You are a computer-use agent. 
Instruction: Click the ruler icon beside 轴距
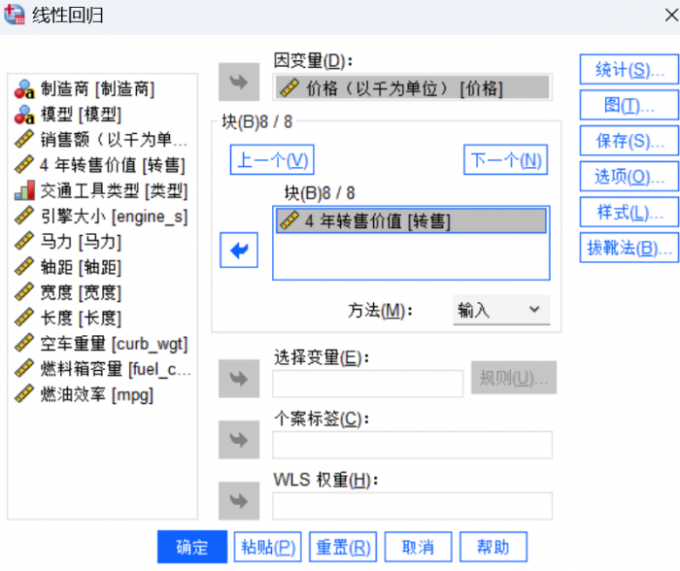coord(24,267)
